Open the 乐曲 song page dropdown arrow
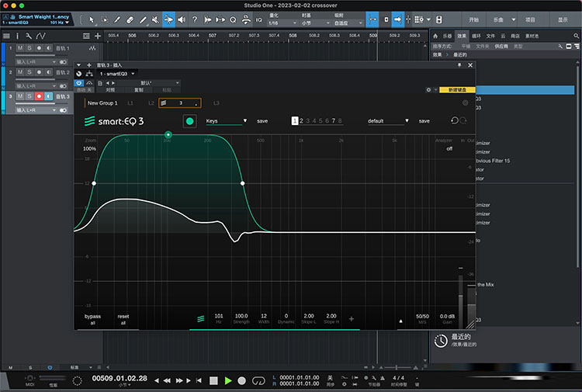 click(514, 19)
